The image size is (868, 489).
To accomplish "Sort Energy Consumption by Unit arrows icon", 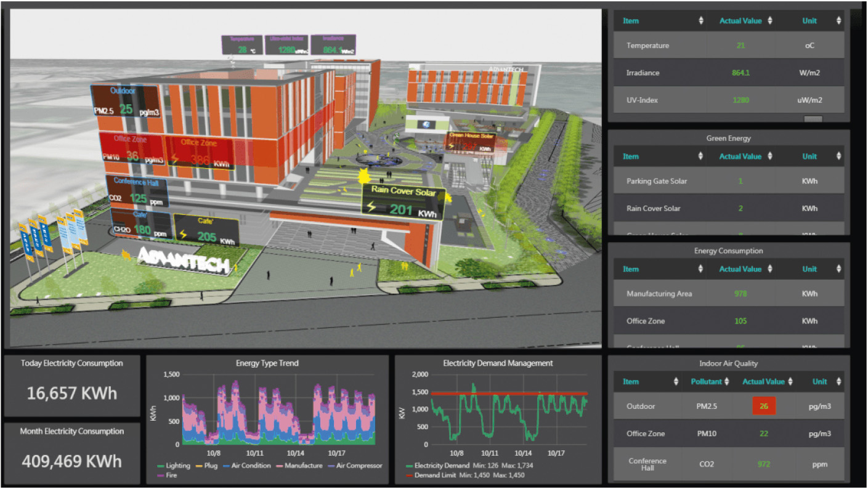I will (838, 269).
